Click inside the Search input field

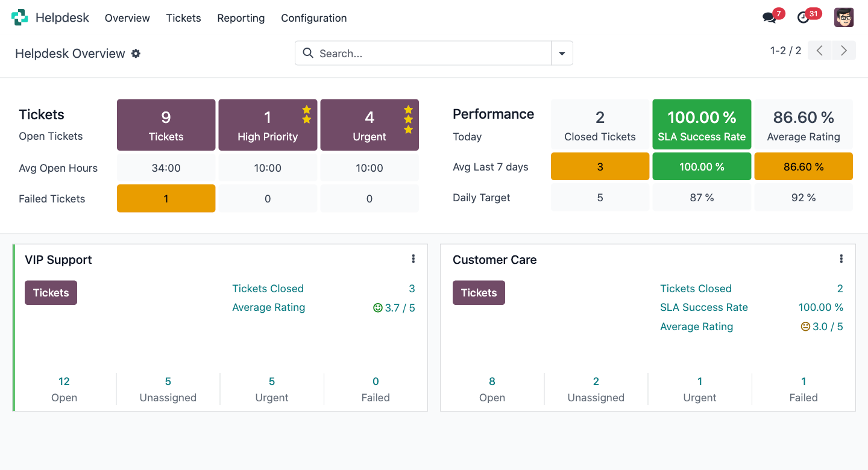(x=422, y=53)
